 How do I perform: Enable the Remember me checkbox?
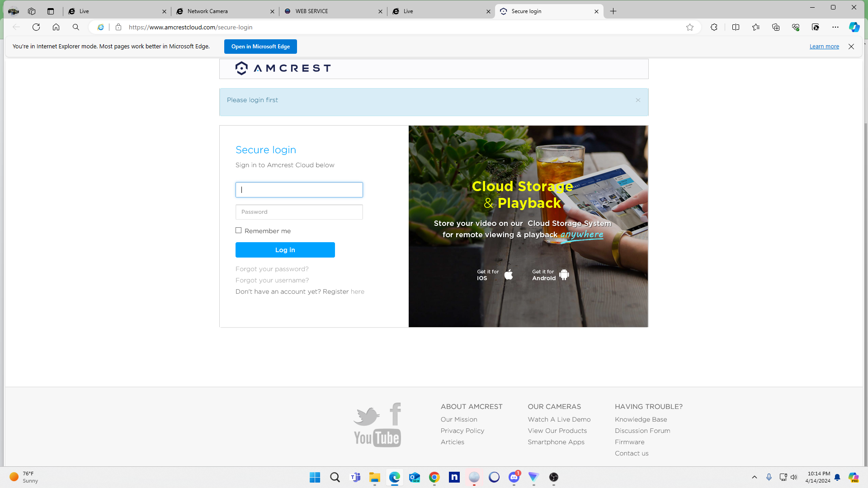[x=238, y=230]
